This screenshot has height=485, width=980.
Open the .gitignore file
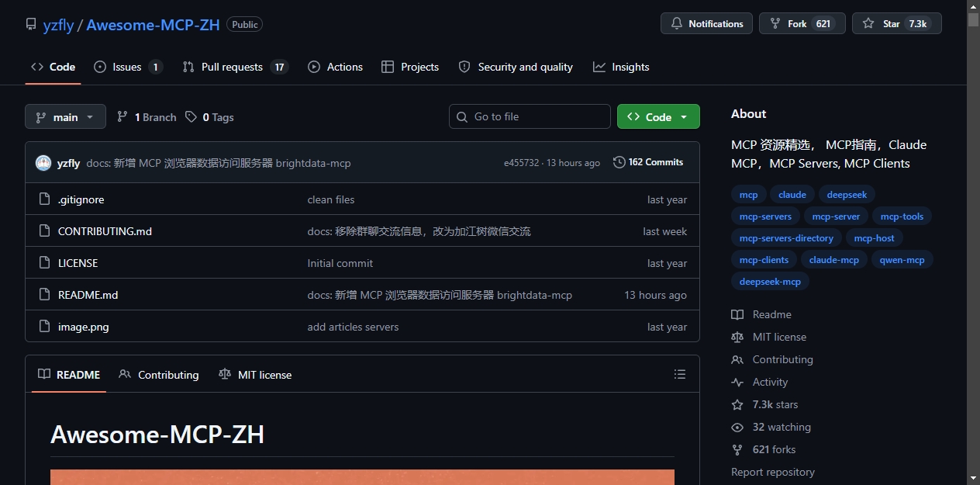[x=81, y=199]
